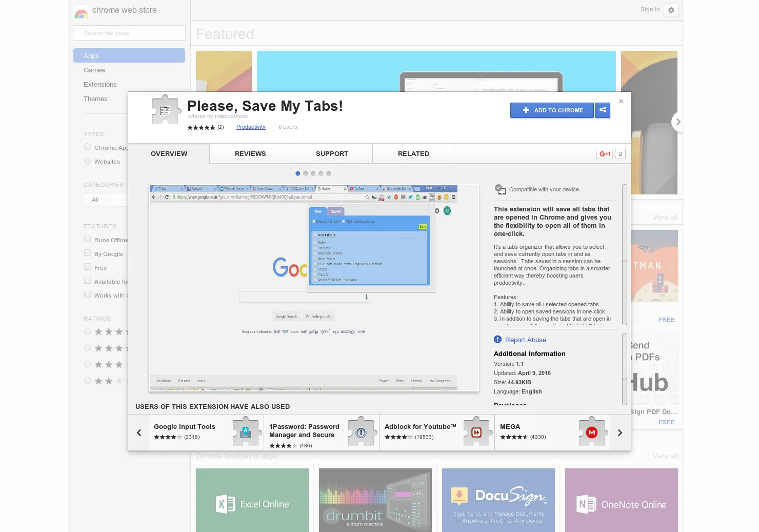Click the Google +1 button

click(x=605, y=154)
